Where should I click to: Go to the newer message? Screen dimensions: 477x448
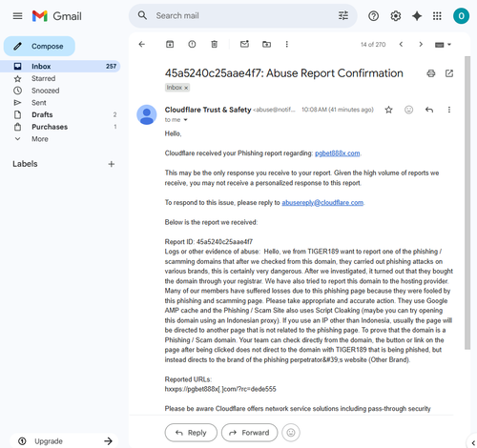click(x=401, y=44)
